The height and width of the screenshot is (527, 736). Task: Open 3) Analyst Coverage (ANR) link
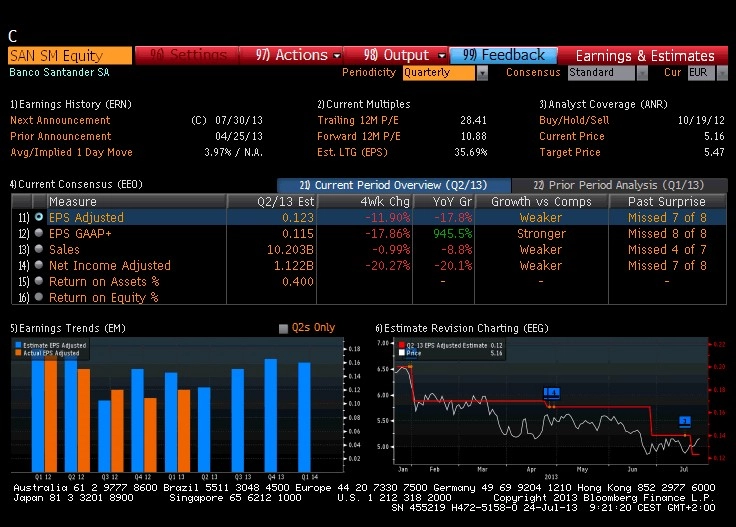point(603,104)
